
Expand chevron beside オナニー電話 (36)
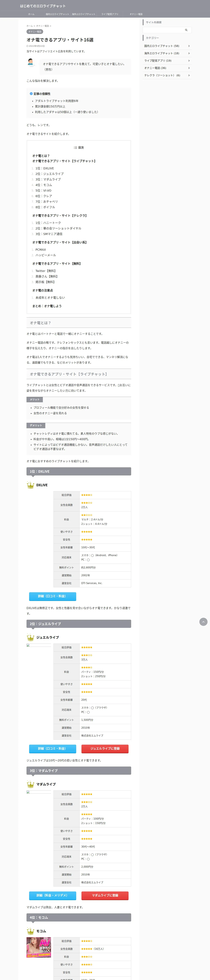point(189,68)
